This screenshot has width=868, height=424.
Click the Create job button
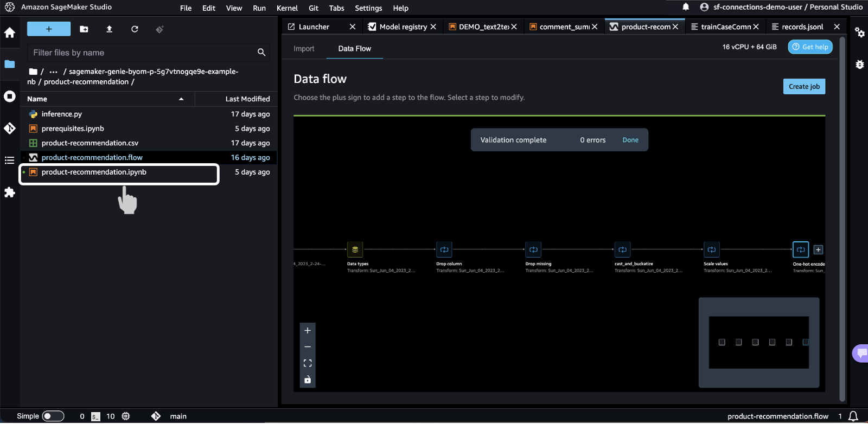tap(804, 87)
